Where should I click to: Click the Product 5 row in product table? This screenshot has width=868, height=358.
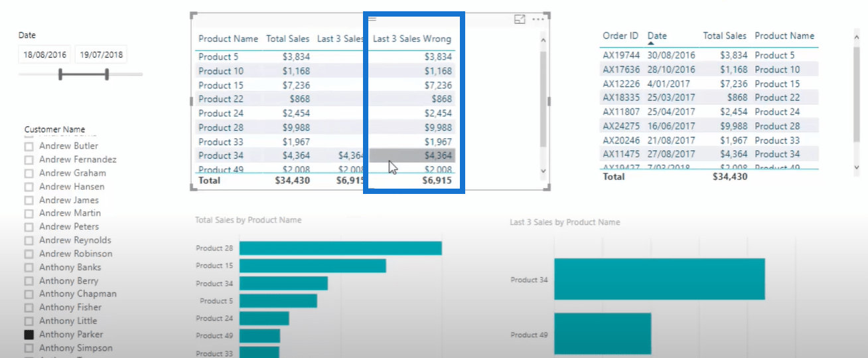point(325,57)
